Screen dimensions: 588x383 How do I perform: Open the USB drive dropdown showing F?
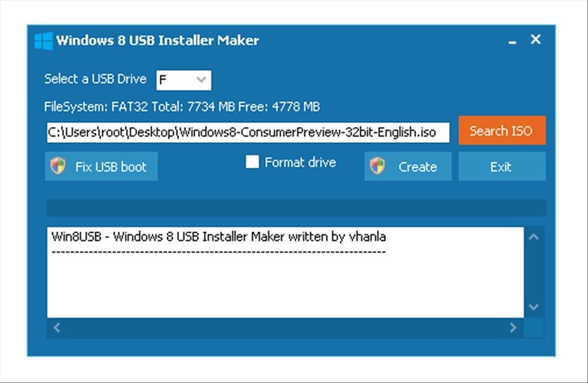184,80
